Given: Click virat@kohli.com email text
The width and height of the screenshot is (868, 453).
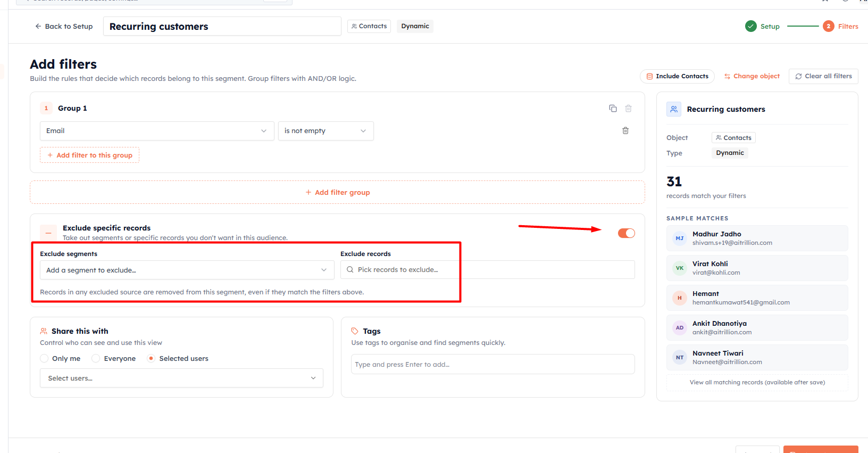Looking at the screenshot, I should [716, 273].
